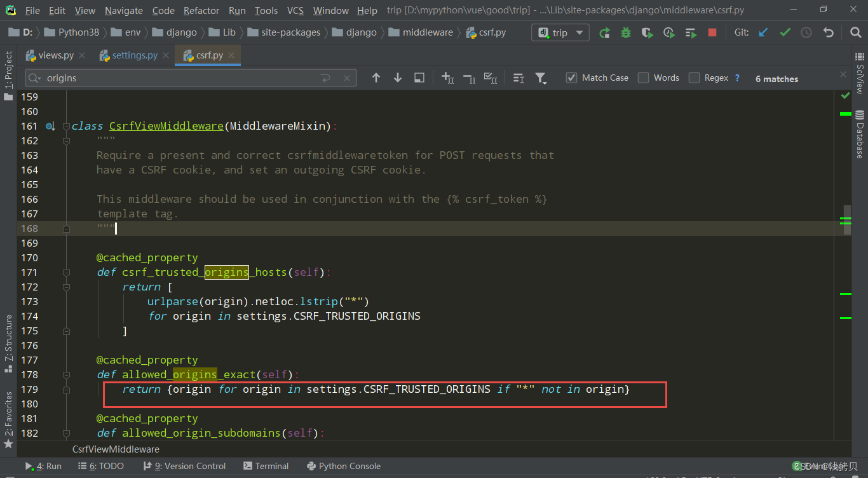The width and height of the screenshot is (868, 478).
Task: Open search history magnifier in find field
Action: pyautogui.click(x=35, y=78)
